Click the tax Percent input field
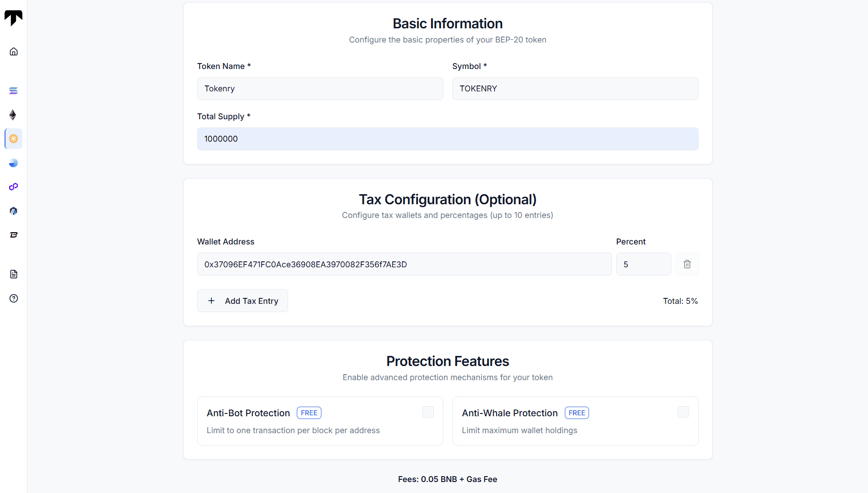The width and height of the screenshot is (868, 493). point(643,264)
